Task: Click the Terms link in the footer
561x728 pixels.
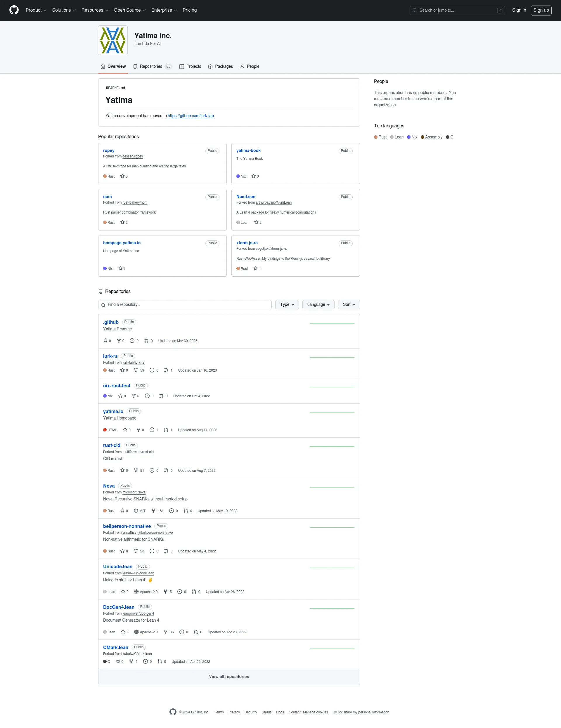Action: click(x=219, y=712)
